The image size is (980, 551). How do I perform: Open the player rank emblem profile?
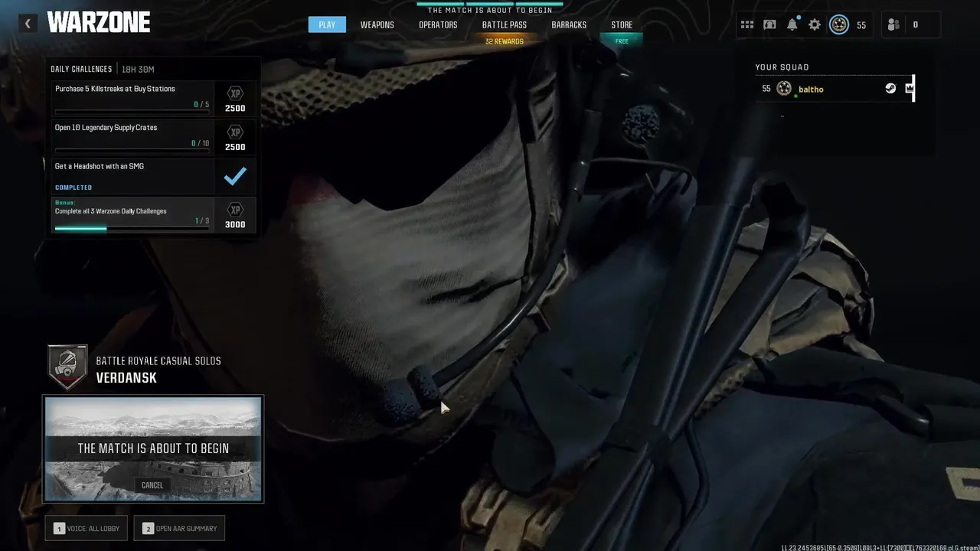click(839, 24)
